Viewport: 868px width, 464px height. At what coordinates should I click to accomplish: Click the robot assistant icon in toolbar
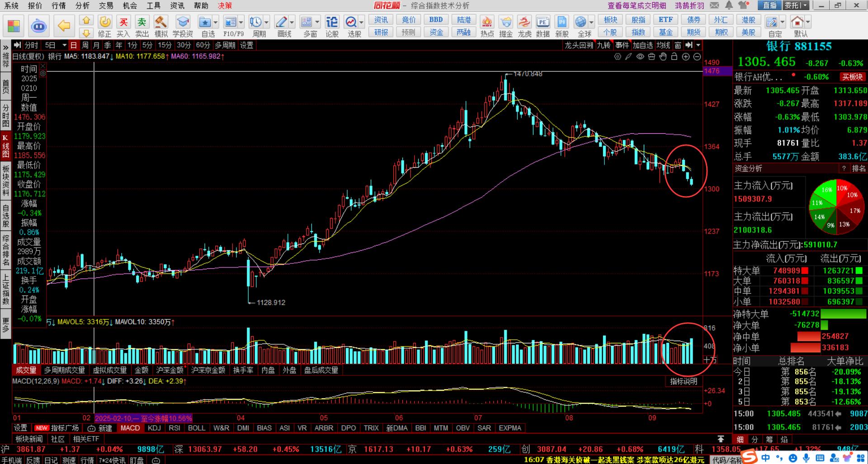pyautogui.click(x=39, y=26)
